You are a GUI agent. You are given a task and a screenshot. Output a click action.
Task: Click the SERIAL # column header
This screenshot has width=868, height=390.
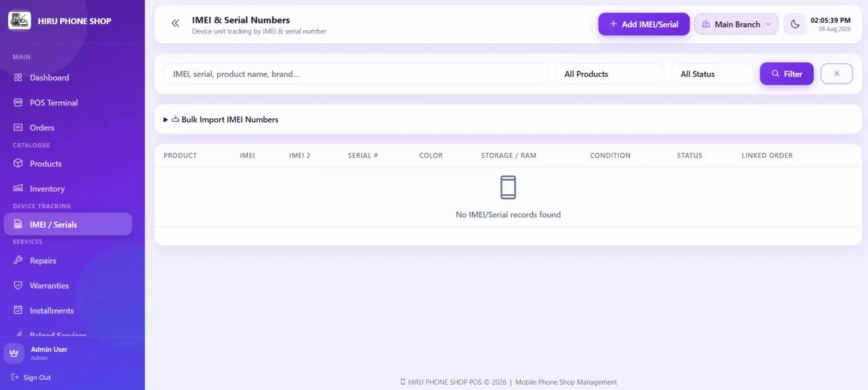pos(363,156)
